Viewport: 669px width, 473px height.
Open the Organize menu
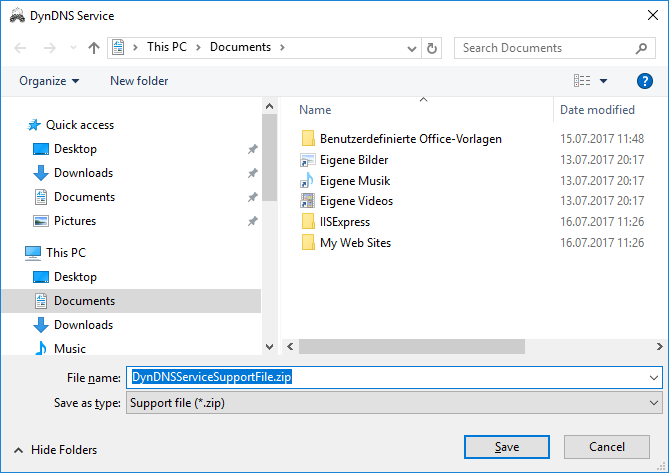[x=49, y=81]
